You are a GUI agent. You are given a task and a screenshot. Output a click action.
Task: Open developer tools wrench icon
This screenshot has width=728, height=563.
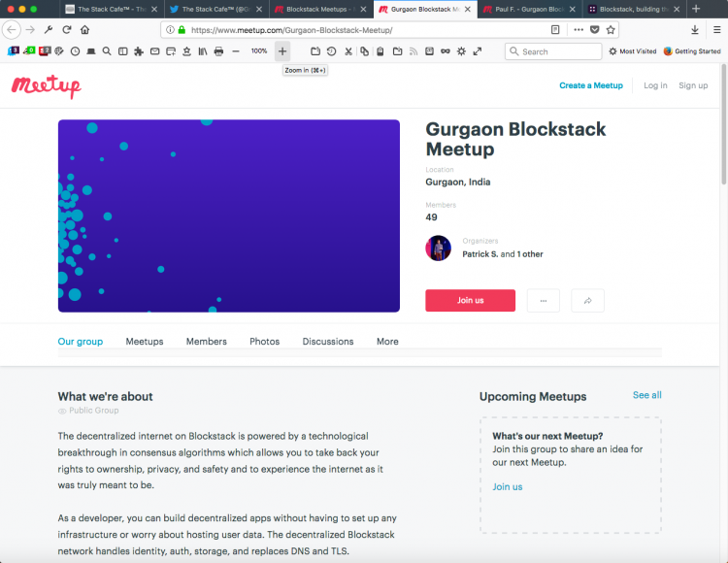point(49,30)
